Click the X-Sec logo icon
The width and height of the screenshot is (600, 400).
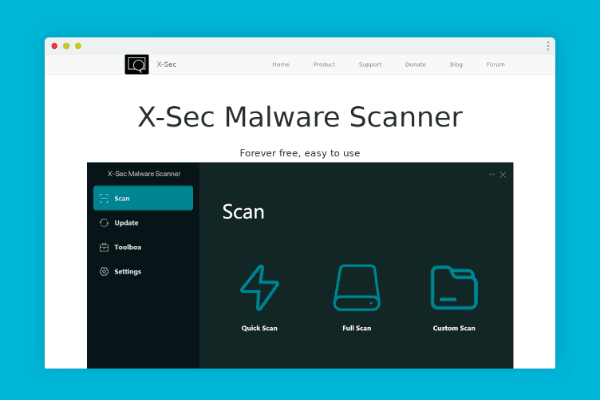pyautogui.click(x=137, y=64)
